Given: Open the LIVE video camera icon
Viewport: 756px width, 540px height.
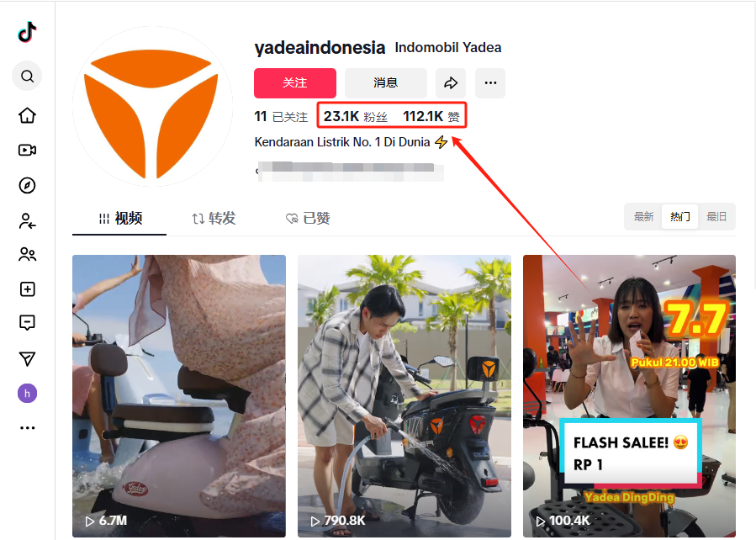Looking at the screenshot, I should 27,151.
